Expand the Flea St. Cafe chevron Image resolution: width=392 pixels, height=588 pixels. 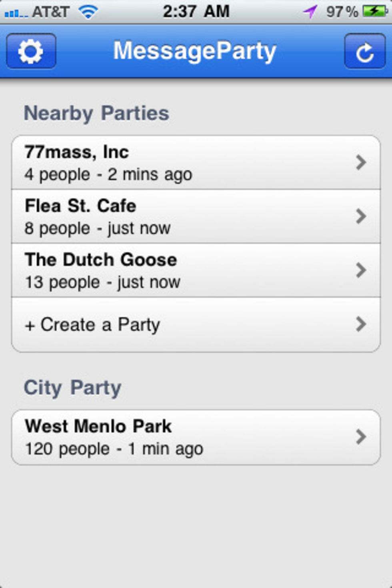tap(361, 216)
